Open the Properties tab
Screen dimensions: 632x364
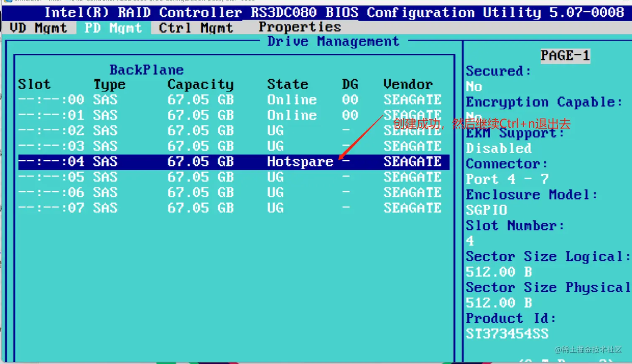coord(300,27)
